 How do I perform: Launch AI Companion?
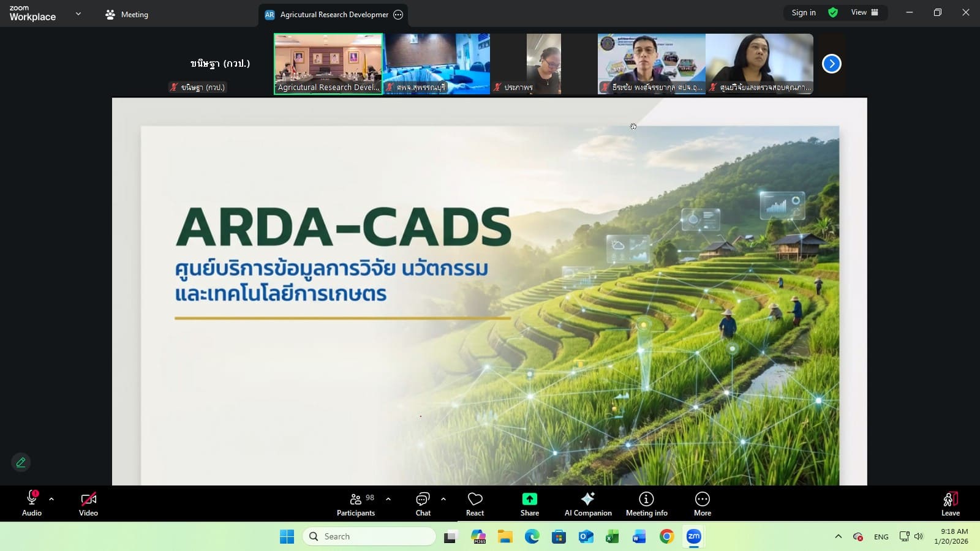(x=587, y=504)
